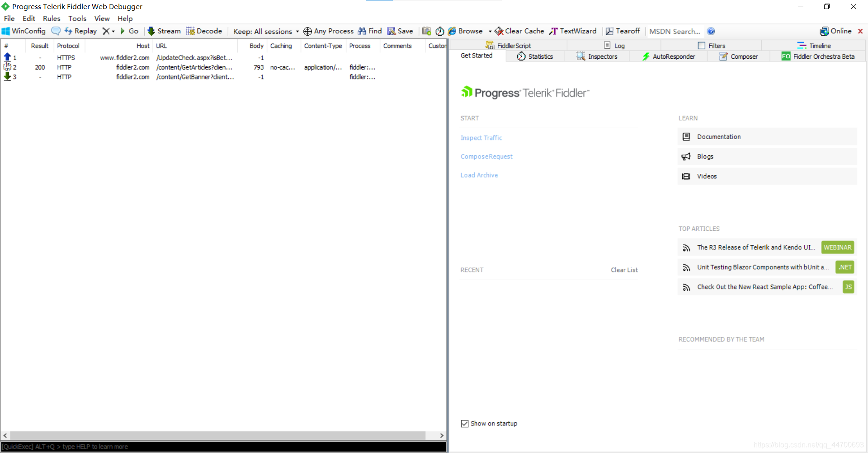Select the Any Process target tool
Image resolution: width=868 pixels, height=453 pixels.
(328, 31)
